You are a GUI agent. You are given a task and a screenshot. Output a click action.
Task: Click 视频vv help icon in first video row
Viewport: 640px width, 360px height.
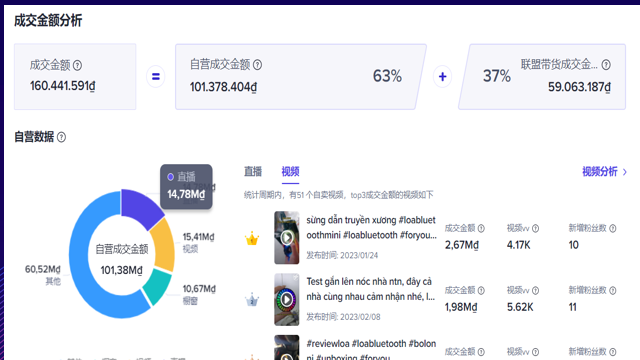point(536,229)
